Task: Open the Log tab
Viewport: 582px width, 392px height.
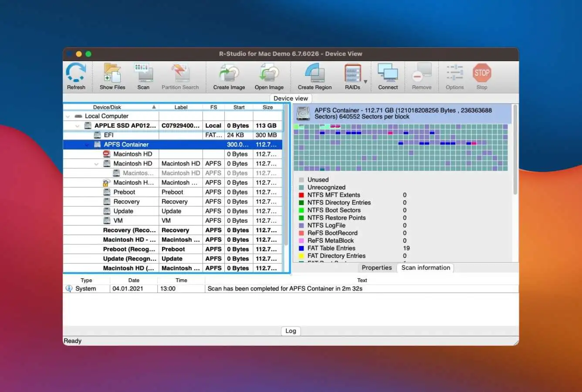Action: [x=291, y=331]
